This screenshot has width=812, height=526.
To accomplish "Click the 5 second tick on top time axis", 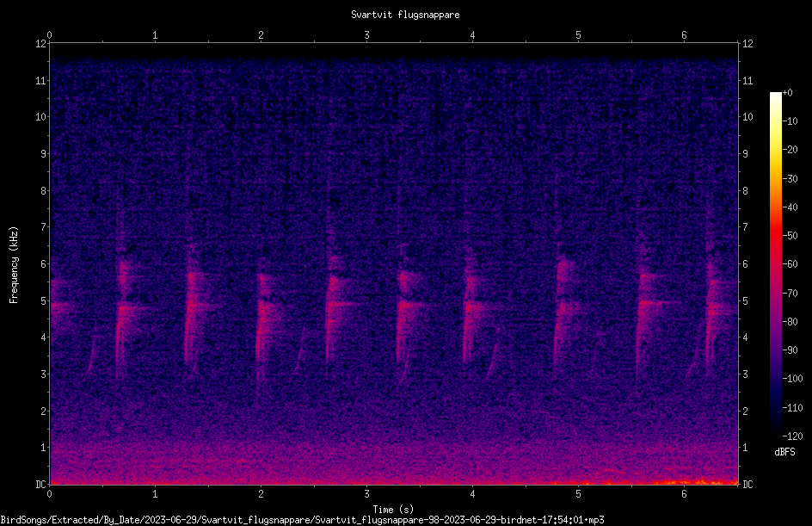I will click(x=578, y=35).
